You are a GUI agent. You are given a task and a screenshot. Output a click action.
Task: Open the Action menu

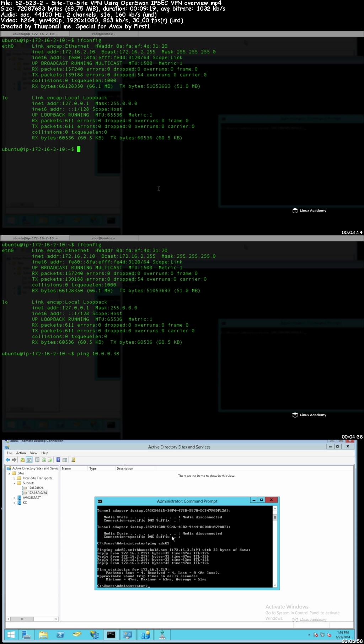[21, 453]
